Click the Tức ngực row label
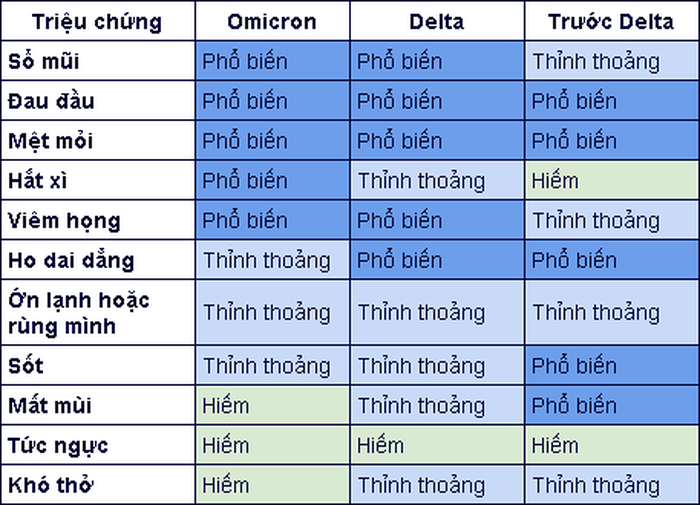This screenshot has height=505, width=700. tap(57, 444)
